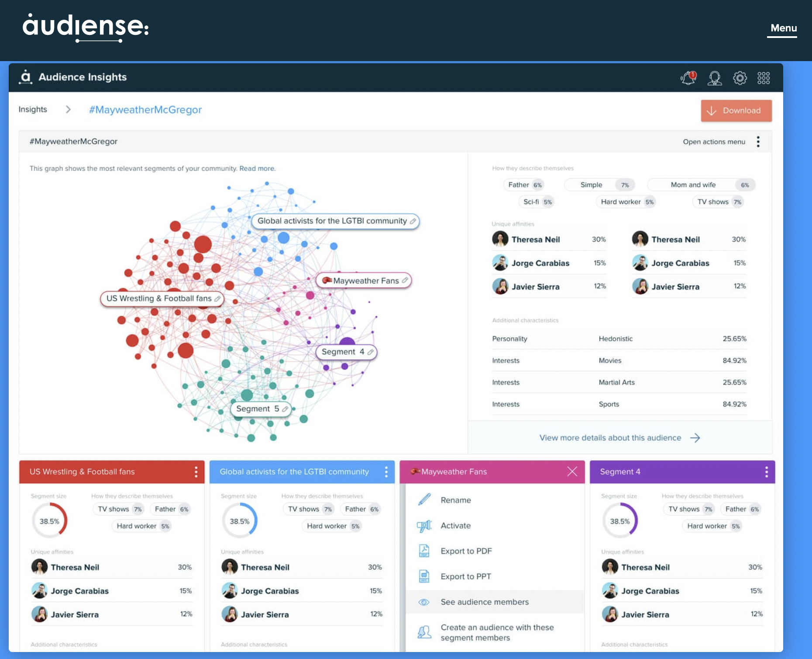Open the notifications bell icon
The image size is (812, 659).
click(688, 78)
